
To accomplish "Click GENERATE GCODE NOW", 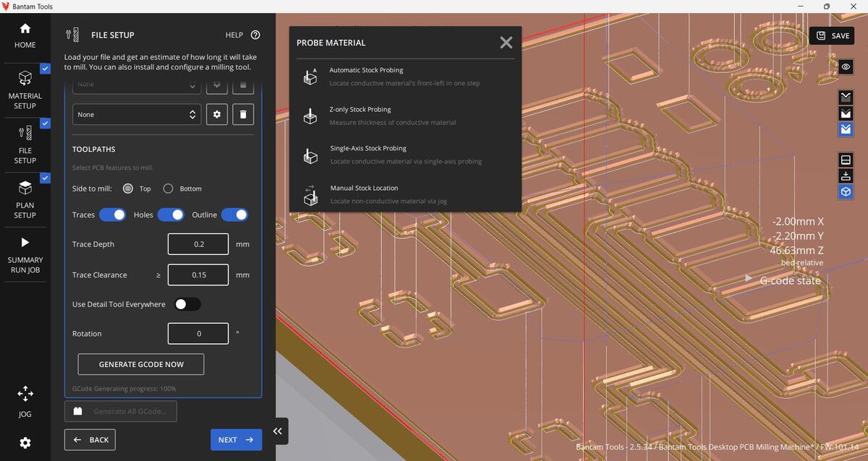I will tap(141, 364).
